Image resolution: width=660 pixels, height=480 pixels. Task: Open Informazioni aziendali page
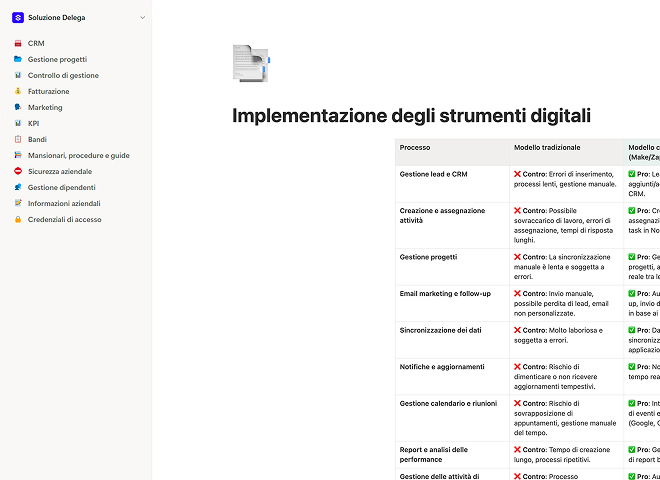(x=64, y=203)
